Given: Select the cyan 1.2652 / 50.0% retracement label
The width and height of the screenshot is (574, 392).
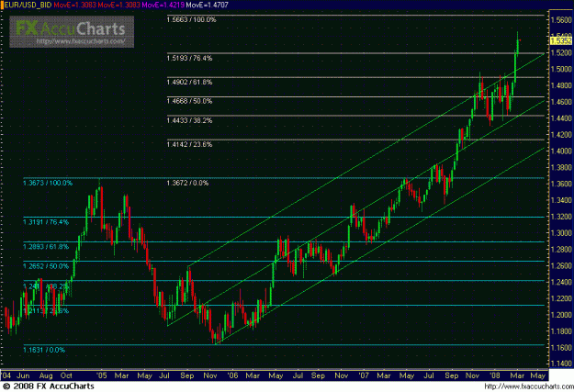Looking at the screenshot, I should [46, 266].
